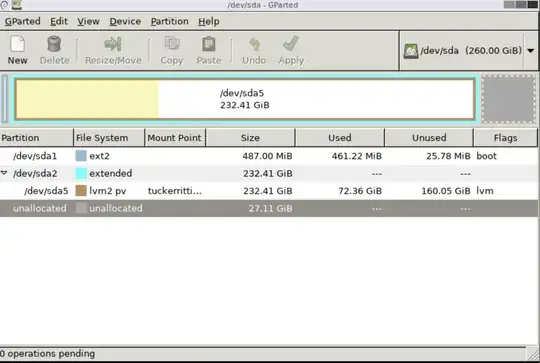Select the /dev/sda1 partition row
This screenshot has width=540, height=363.
[269, 156]
